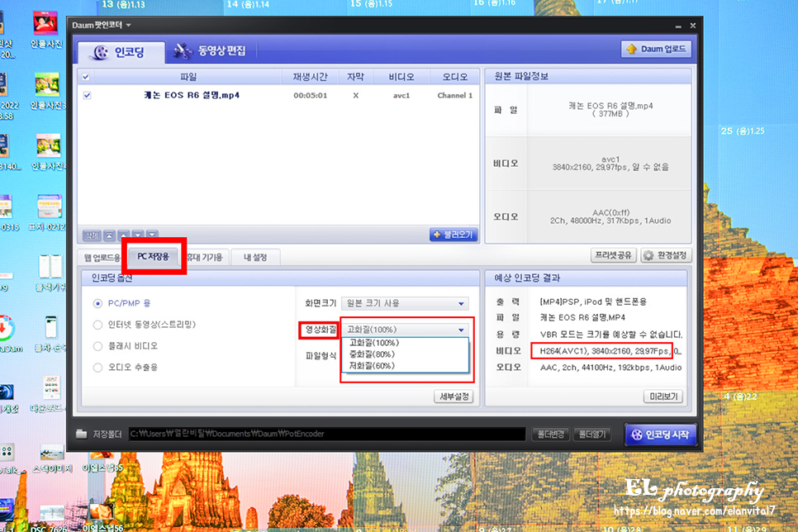798x532 pixels.
Task: Open the 인물사진3 desktop icon
Action: (48, 92)
